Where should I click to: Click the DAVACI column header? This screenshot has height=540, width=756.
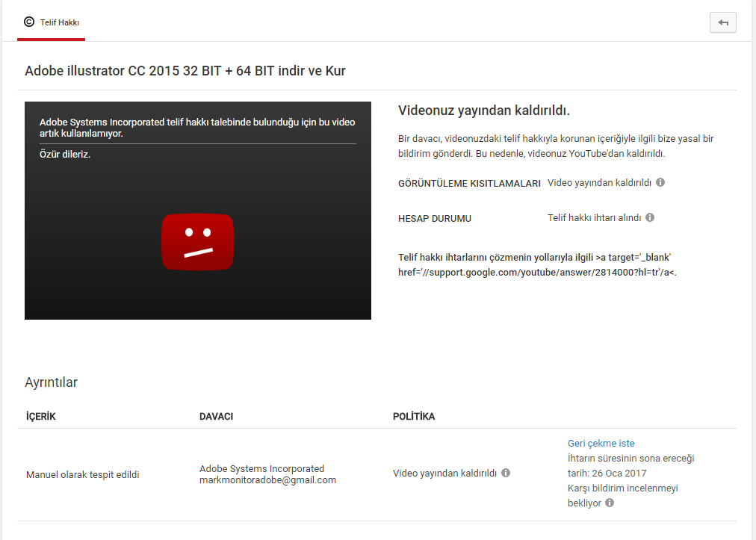pyautogui.click(x=216, y=416)
